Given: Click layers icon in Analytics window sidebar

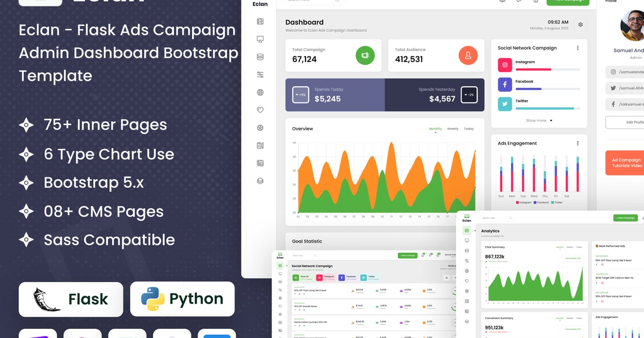Looking at the screenshot, I should click(x=467, y=321).
